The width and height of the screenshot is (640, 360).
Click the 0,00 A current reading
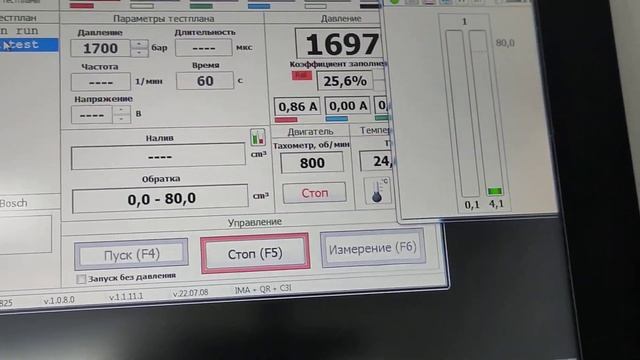(347, 106)
